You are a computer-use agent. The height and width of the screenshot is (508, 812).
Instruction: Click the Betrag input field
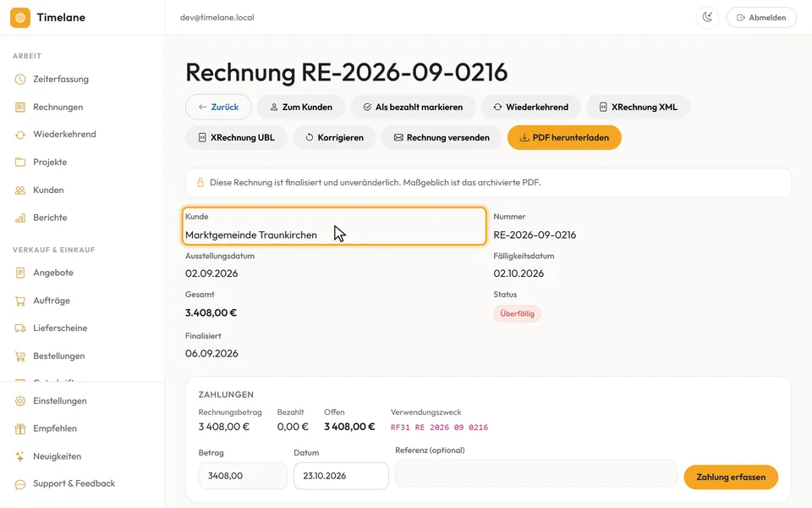[x=243, y=476]
